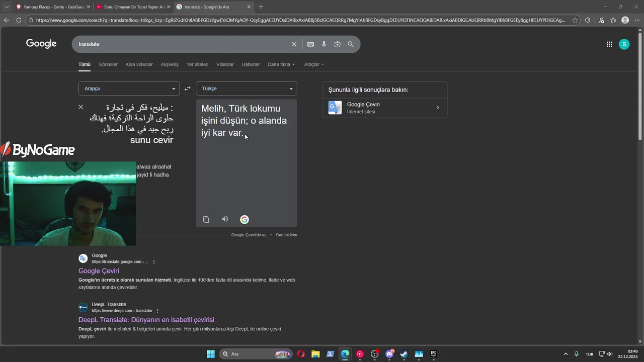Select the Videolar search tab
This screenshot has height=362, width=644.
pos(225,64)
